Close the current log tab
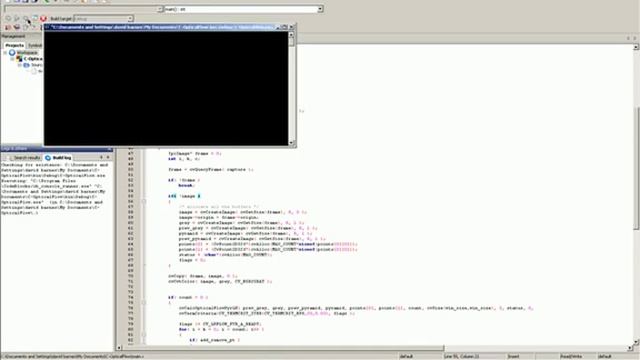640x360 pixels. (108, 158)
